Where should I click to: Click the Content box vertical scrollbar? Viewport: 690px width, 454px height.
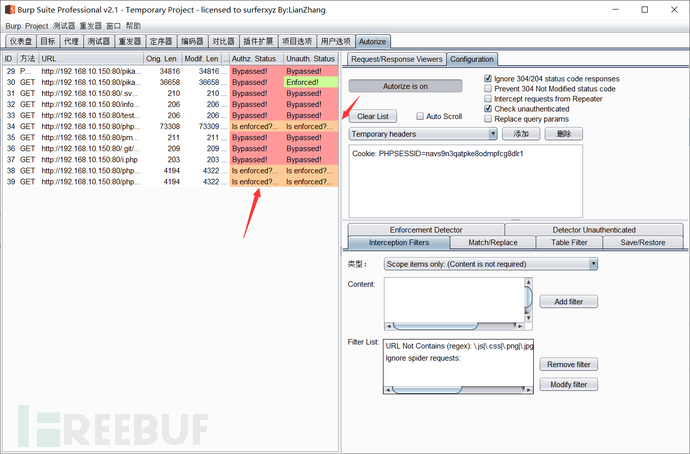pos(529,300)
